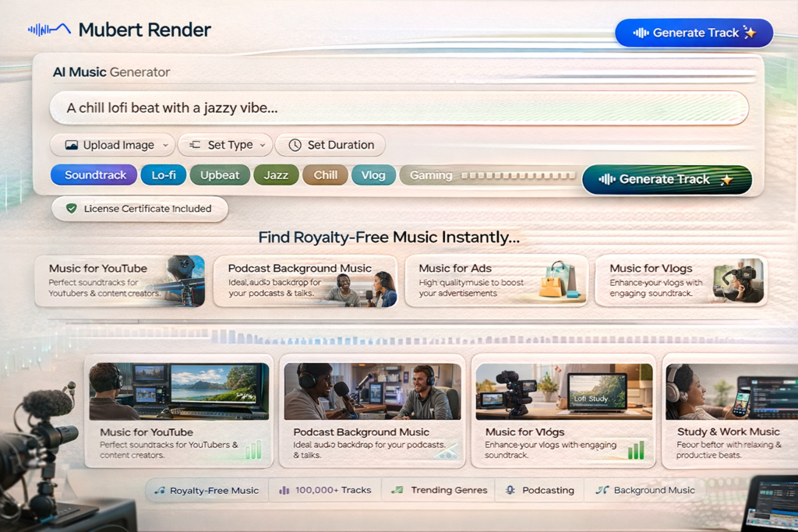
Task: Click the clock icon on Set Duration
Action: click(295, 145)
